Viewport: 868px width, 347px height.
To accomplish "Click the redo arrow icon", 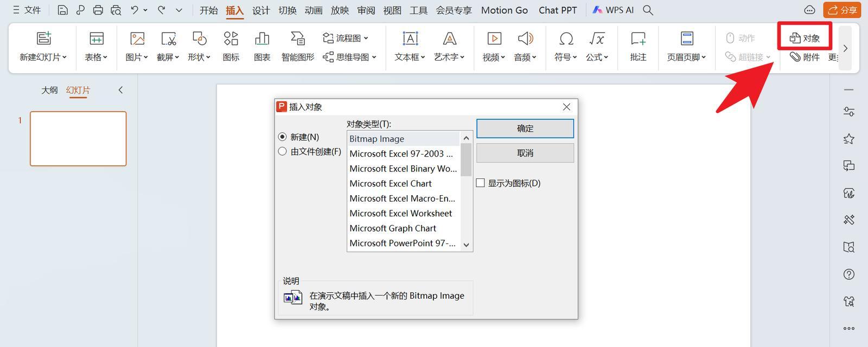I will click(x=161, y=10).
